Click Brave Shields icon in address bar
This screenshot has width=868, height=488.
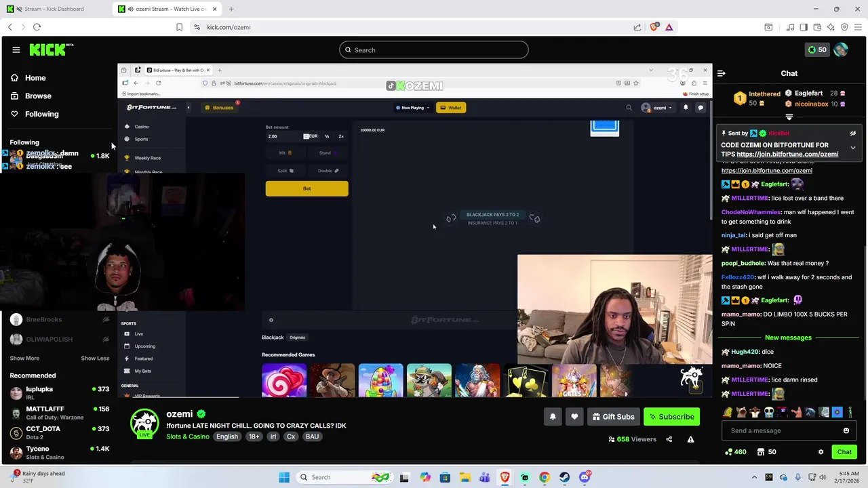coord(654,27)
